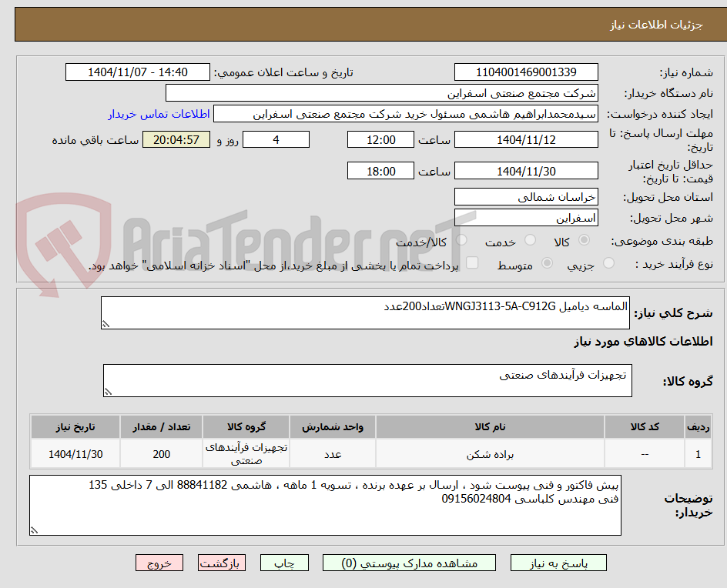Viewport: 727px width, 588px height.
Task: Click the تعداد / مقدار column header
Action: point(162,426)
